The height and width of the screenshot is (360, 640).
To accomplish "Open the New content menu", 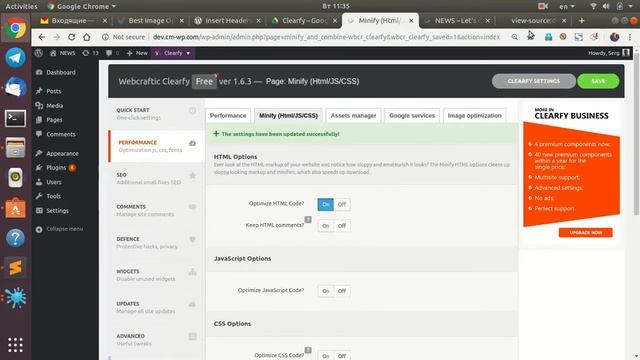I will (137, 53).
